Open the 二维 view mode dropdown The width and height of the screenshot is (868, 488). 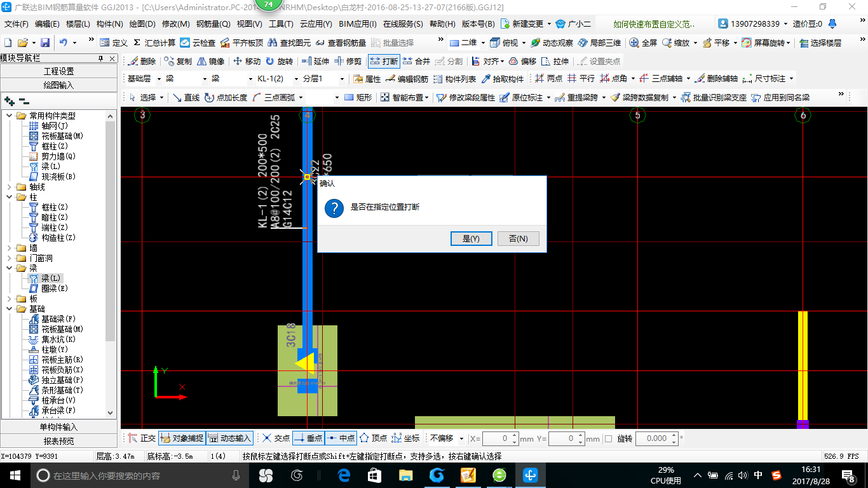483,43
